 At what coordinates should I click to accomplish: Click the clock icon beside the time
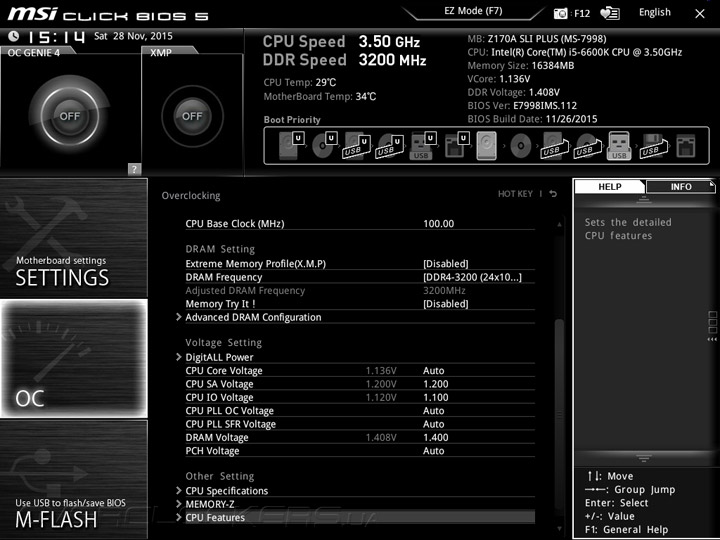pyautogui.click(x=13, y=35)
